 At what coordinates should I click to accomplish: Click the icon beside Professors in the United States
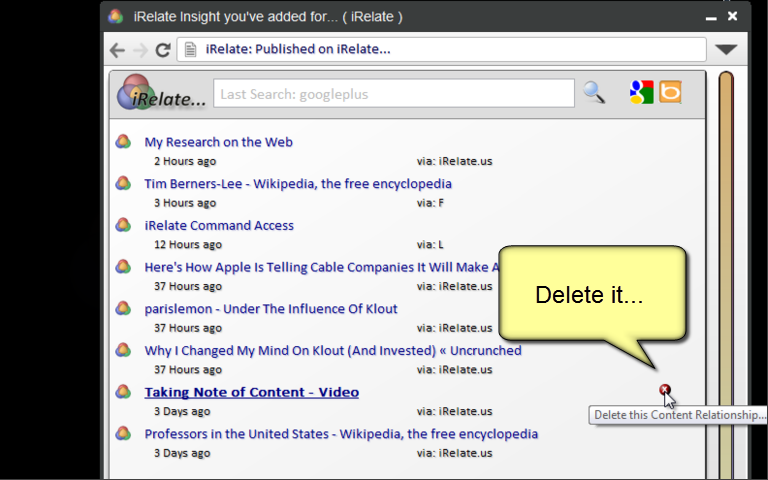point(123,433)
